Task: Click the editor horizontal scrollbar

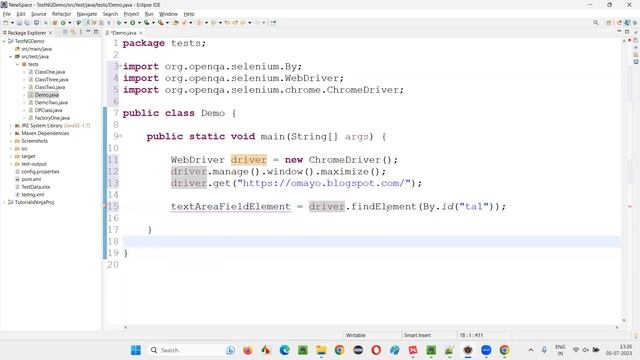Action: (371, 327)
